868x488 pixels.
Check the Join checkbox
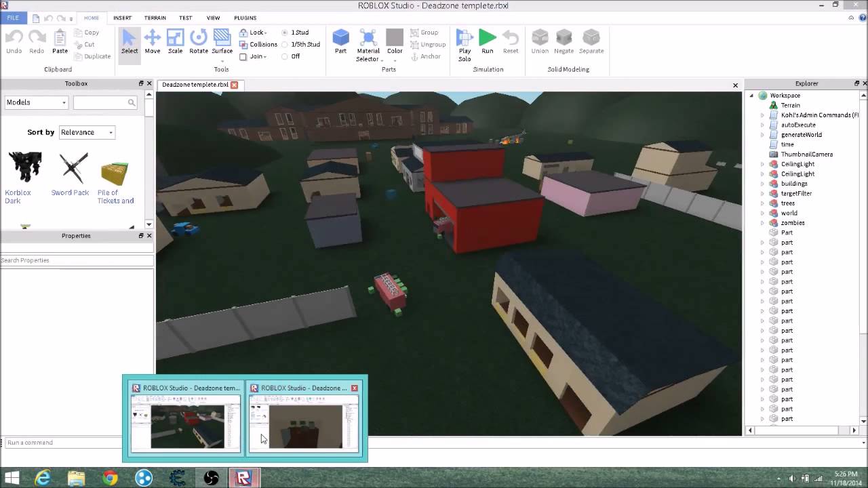point(243,57)
